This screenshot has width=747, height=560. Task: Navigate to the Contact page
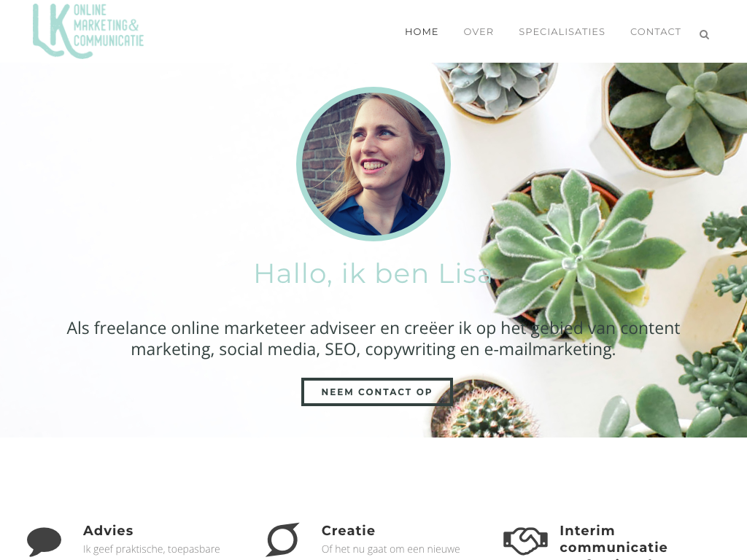tap(656, 32)
